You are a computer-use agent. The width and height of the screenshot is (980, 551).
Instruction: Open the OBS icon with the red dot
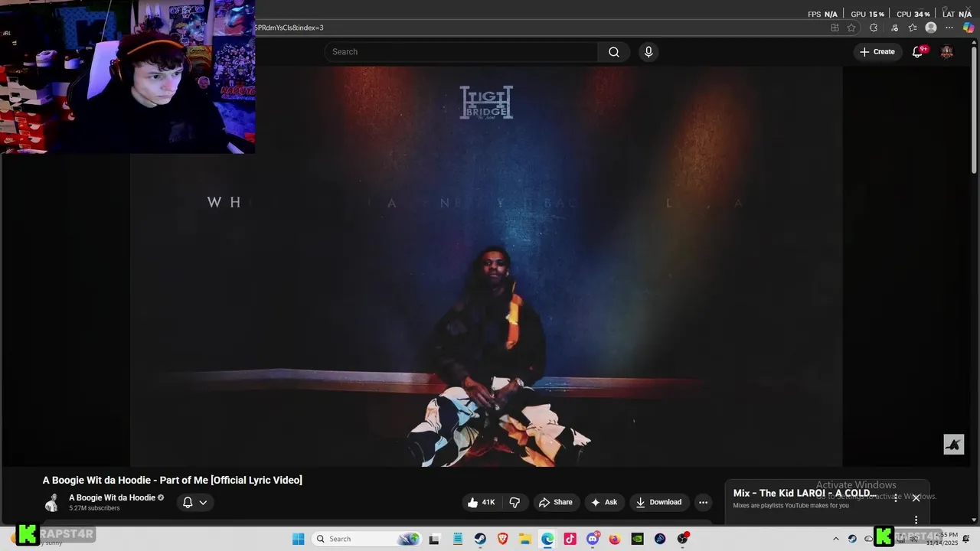(683, 539)
